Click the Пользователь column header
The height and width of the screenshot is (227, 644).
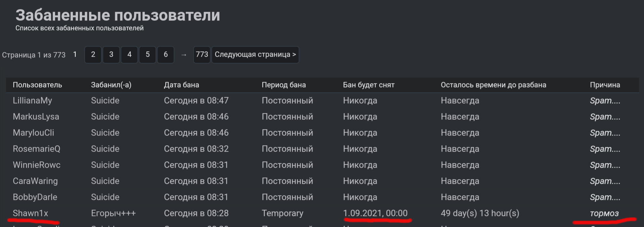[x=37, y=85]
